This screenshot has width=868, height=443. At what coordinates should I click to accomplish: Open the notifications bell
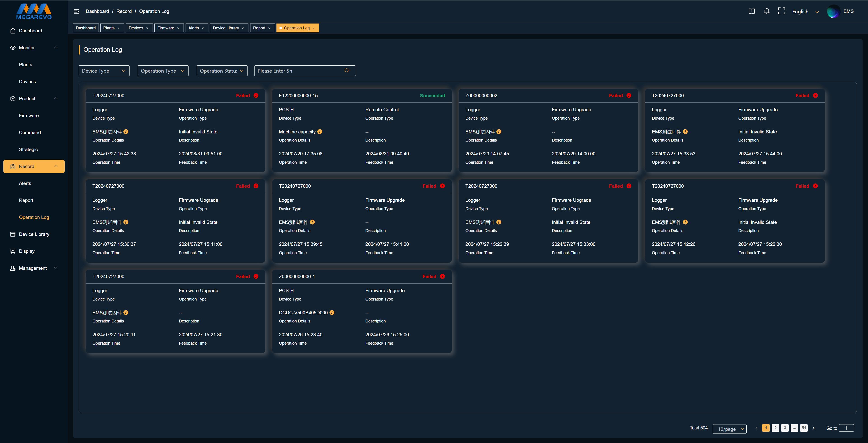coord(767,11)
